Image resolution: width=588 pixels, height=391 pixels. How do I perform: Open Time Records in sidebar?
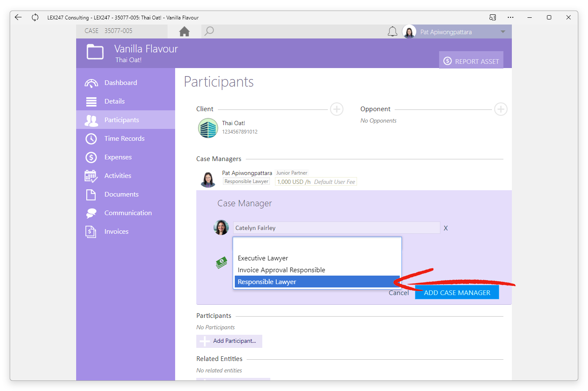(126, 139)
